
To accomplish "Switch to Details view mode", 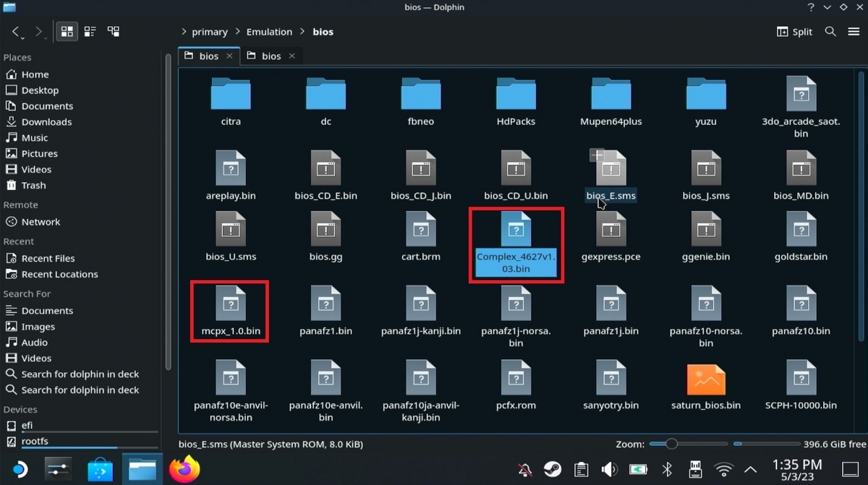I will click(114, 32).
